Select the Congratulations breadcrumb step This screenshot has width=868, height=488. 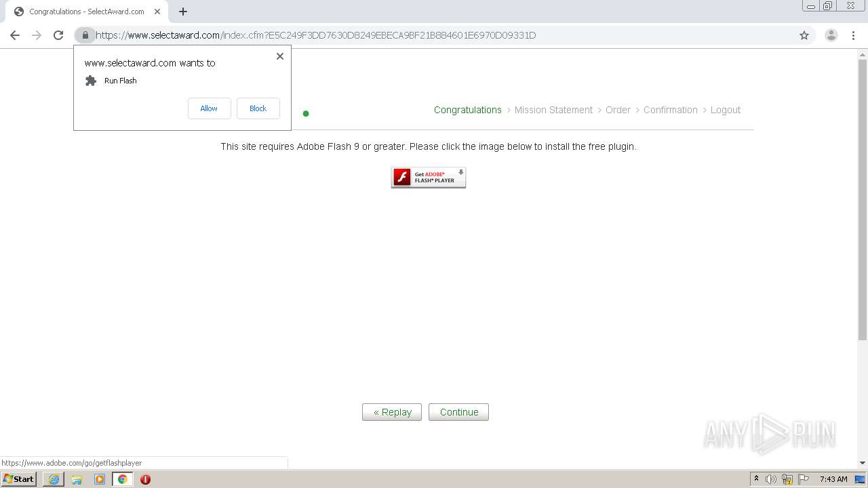[468, 110]
